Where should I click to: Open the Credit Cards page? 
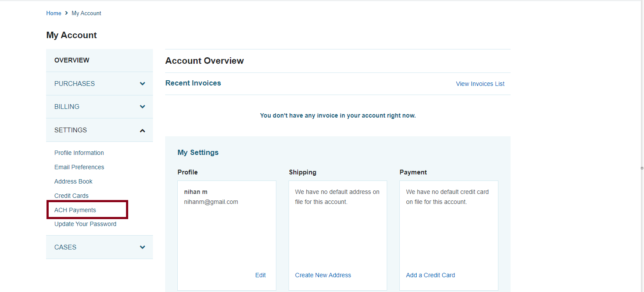pyautogui.click(x=71, y=196)
